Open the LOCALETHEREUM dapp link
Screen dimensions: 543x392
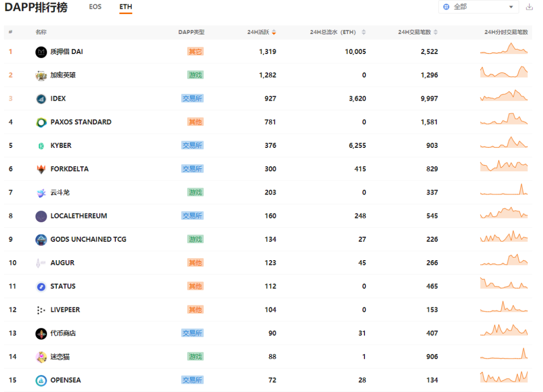[x=79, y=216]
